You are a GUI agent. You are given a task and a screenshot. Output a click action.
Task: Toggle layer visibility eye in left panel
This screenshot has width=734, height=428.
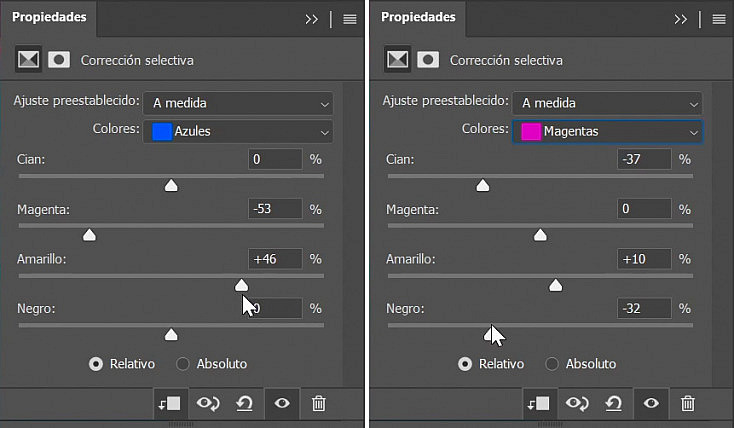point(282,403)
